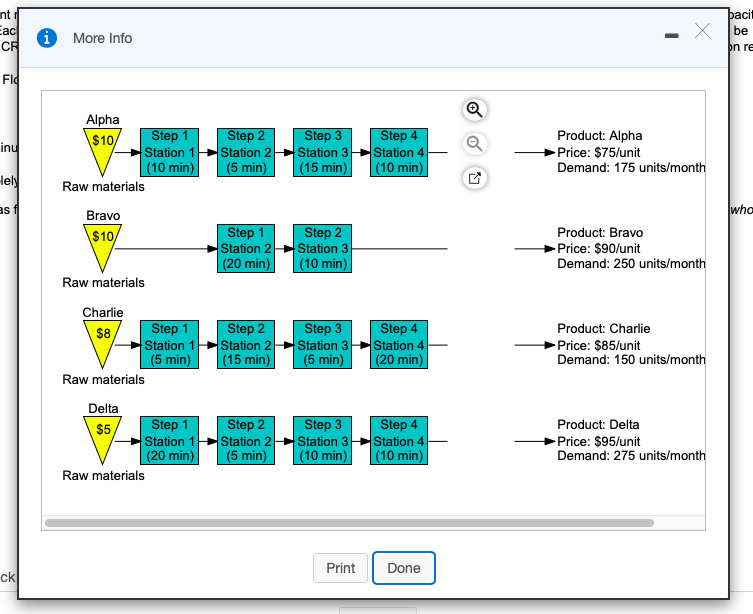Click the 'Price: $90/unit' text
The image size is (753, 614).
tap(598, 249)
